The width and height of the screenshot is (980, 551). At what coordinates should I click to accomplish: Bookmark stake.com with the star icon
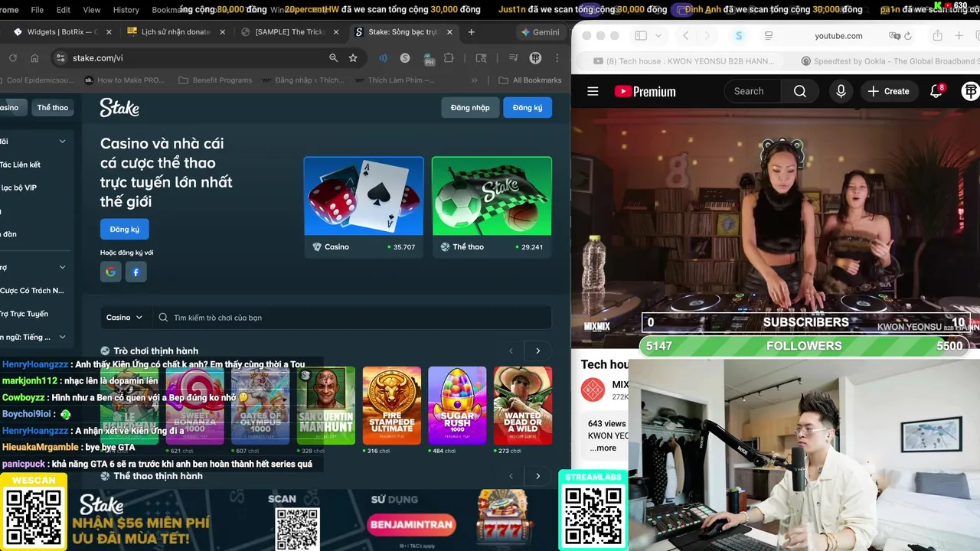point(353,58)
